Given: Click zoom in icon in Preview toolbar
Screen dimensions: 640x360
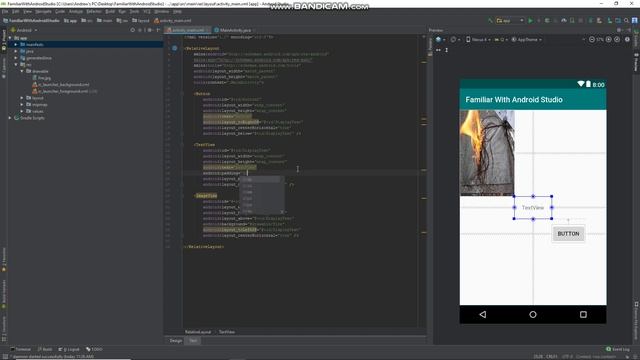Looking at the screenshot, I should coord(609,40).
